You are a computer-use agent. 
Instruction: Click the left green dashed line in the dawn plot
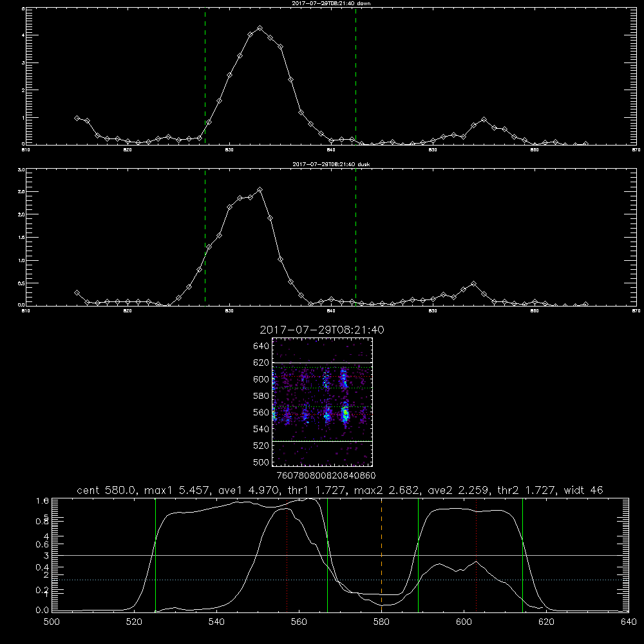pyautogui.click(x=205, y=76)
